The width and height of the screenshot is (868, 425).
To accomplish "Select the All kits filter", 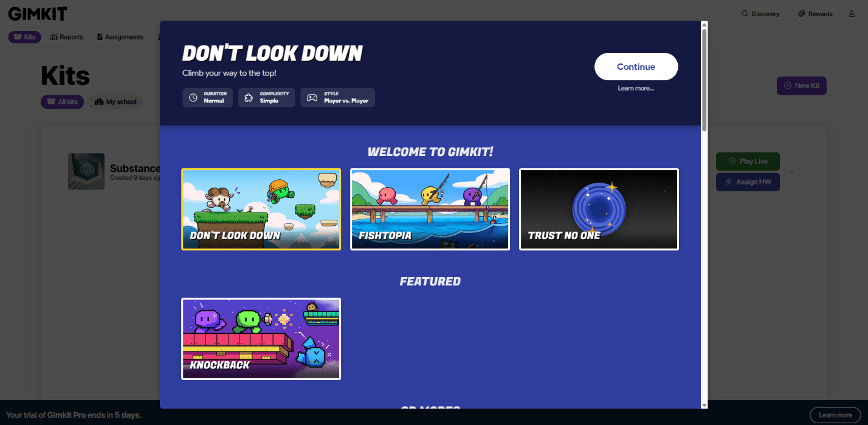I will [x=63, y=102].
